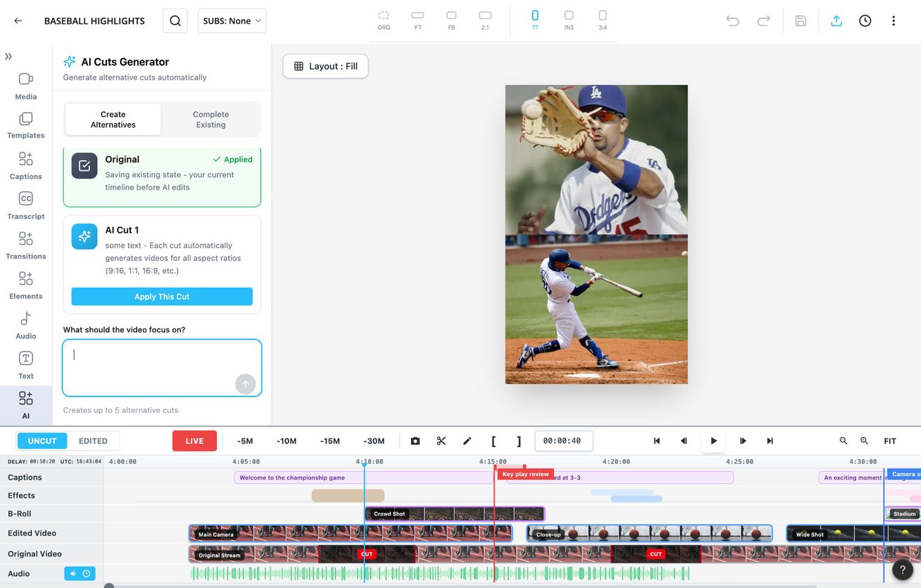The height and width of the screenshot is (588, 921).
Task: Click the scissors cut tool icon
Action: tap(441, 441)
